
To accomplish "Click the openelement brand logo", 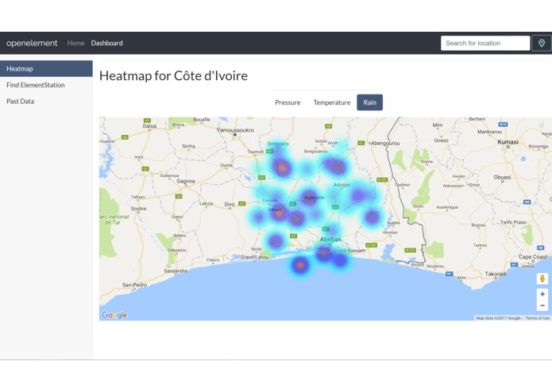I will click(x=32, y=43).
